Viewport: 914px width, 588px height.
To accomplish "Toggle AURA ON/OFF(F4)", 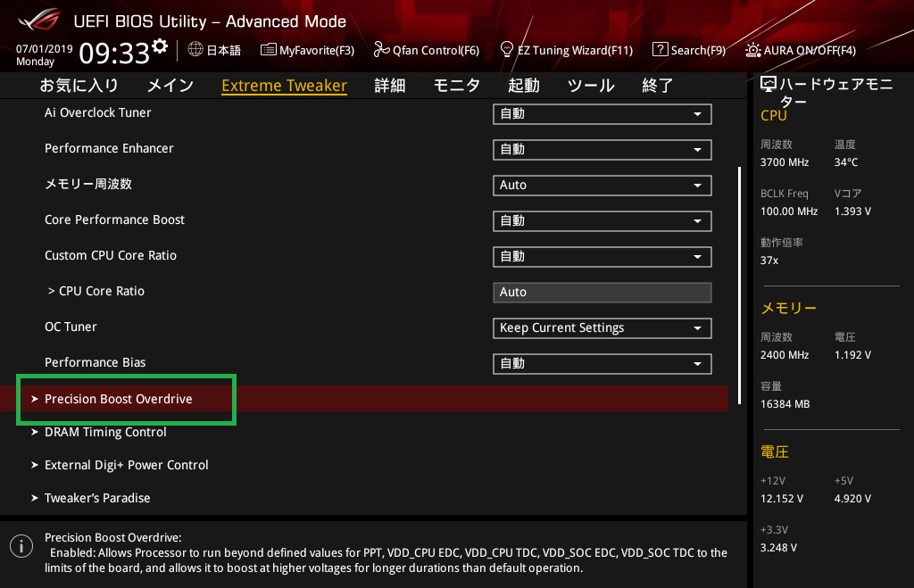I will (x=801, y=50).
